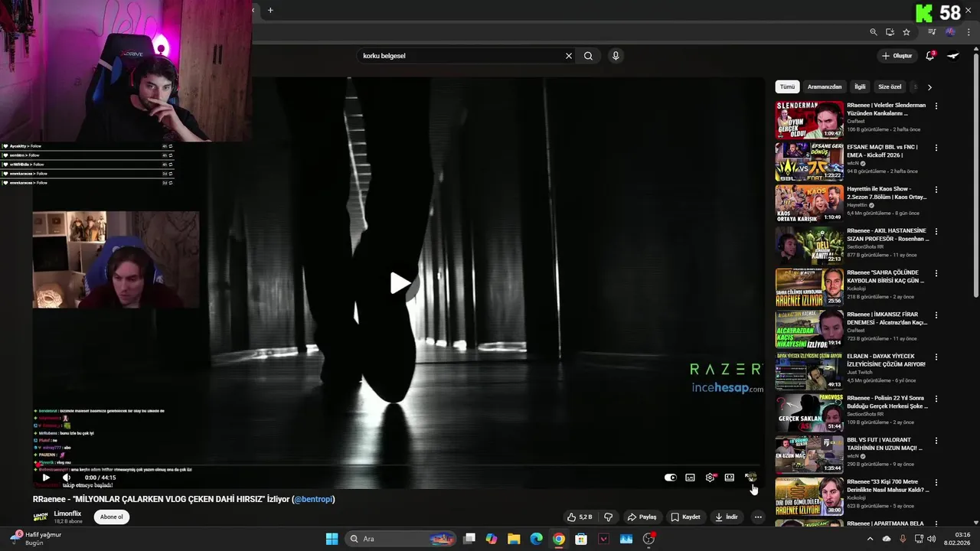Click the install app icon in address bar

pyautogui.click(x=890, y=32)
